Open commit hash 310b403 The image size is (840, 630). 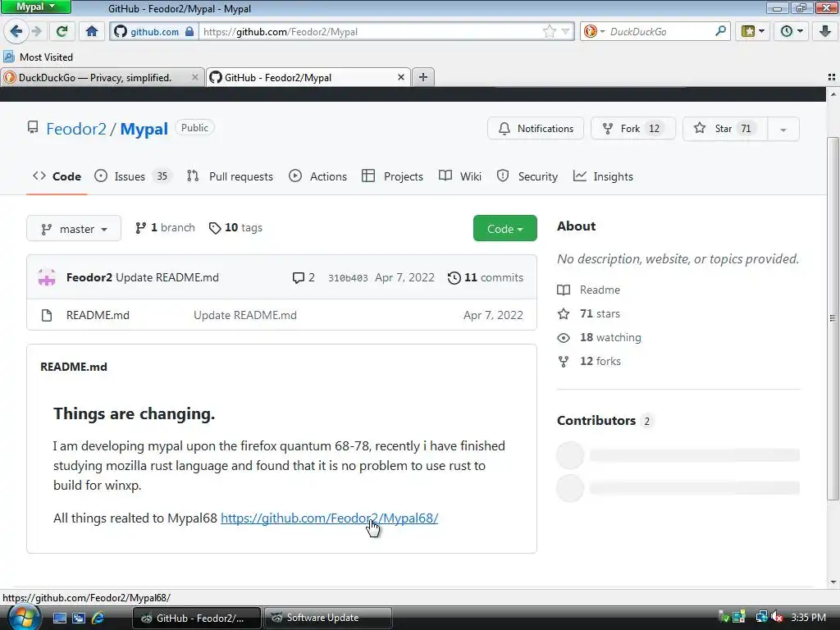(348, 278)
